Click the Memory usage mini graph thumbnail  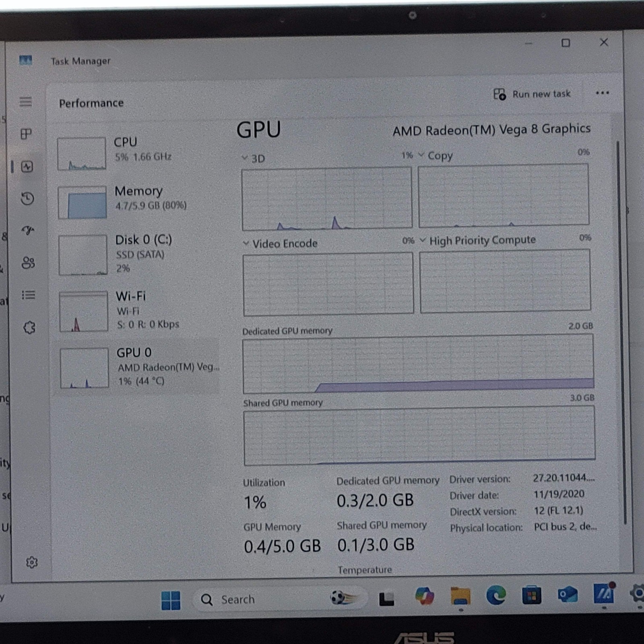82,202
